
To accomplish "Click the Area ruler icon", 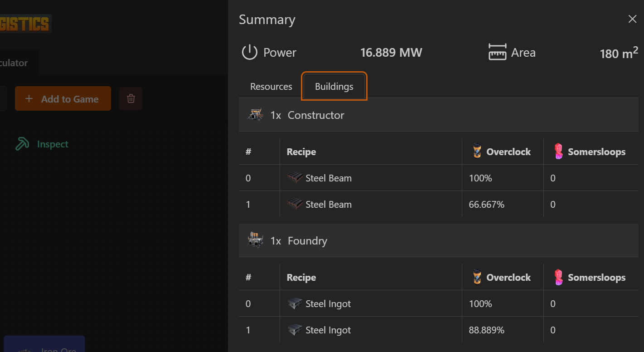I will [497, 53].
